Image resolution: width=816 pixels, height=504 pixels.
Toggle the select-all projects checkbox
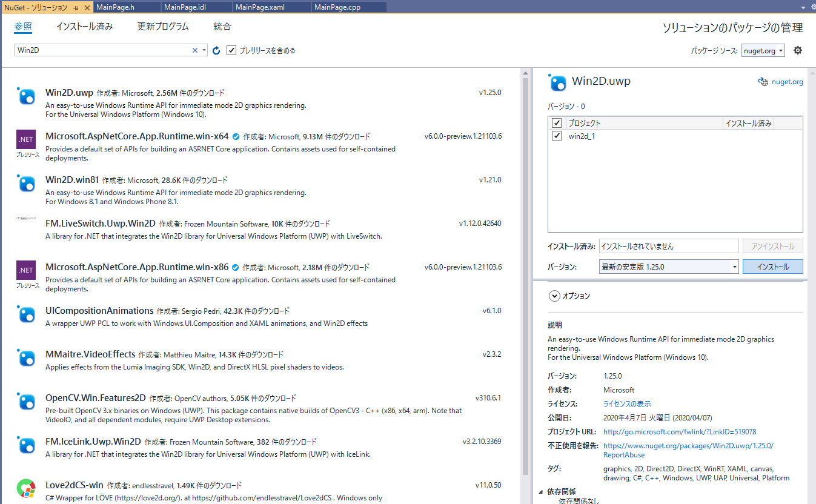pos(557,123)
